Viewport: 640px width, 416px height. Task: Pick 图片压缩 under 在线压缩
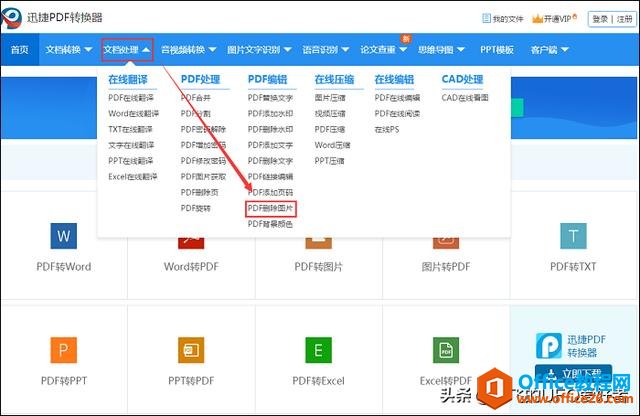point(330,98)
